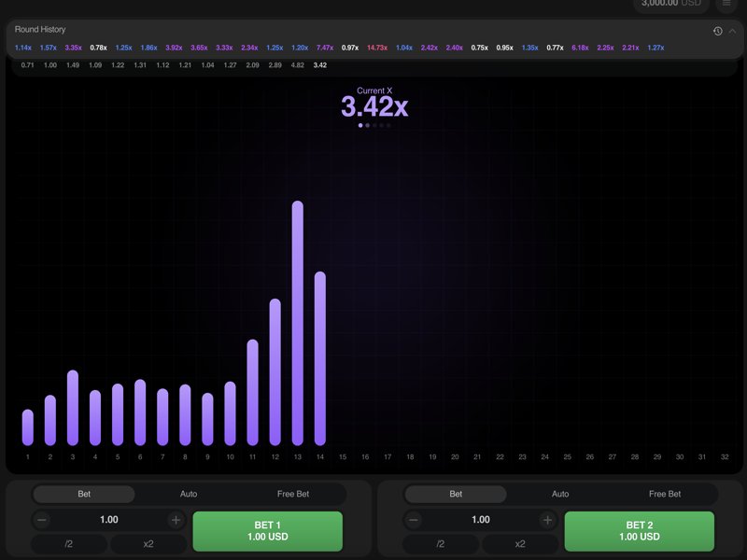Select the Round History heading
Screen dimensions: 747x560
coord(40,30)
